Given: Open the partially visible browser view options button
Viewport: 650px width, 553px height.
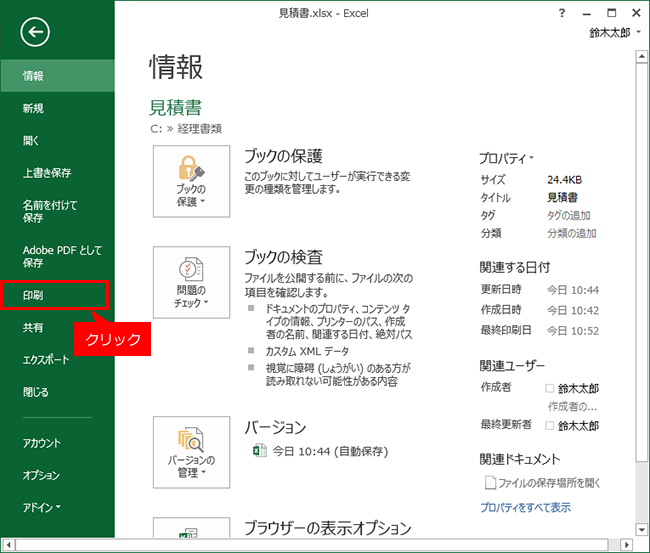Looking at the screenshot, I should 191,527.
